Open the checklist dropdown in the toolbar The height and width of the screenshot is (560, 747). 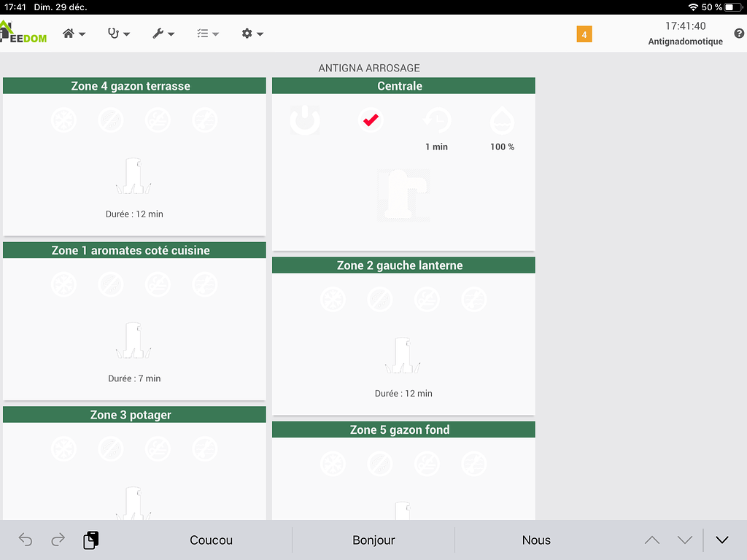click(x=207, y=34)
